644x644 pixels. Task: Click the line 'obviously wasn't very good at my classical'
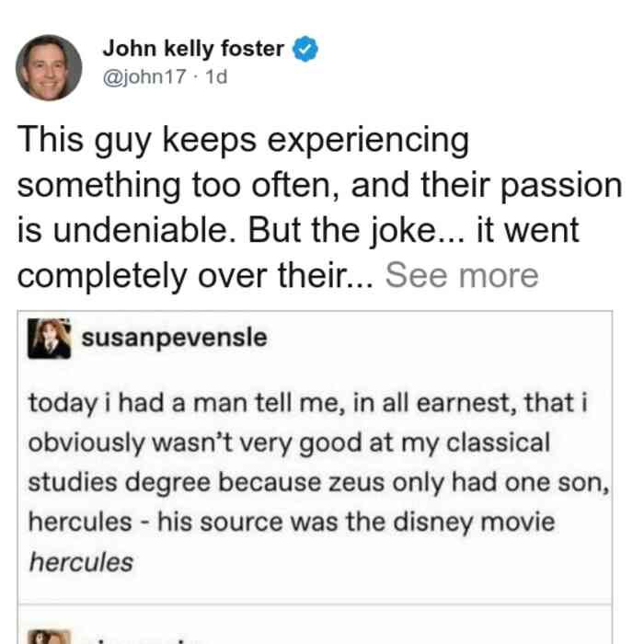289,443
